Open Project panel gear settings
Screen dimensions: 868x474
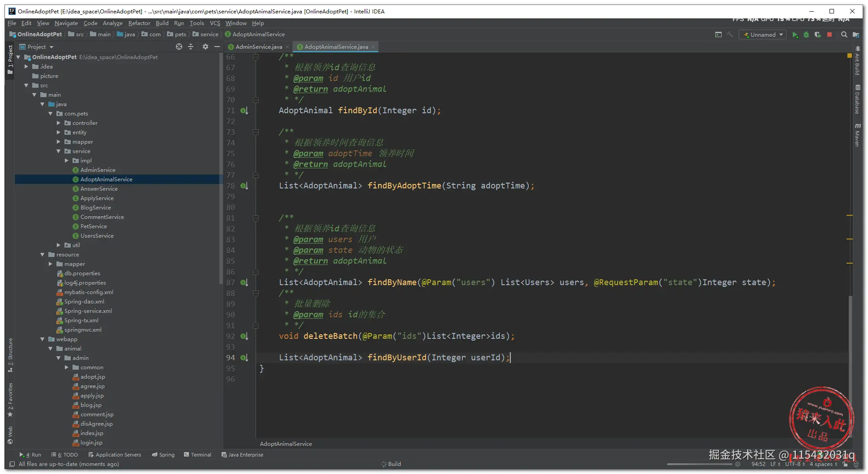click(205, 47)
